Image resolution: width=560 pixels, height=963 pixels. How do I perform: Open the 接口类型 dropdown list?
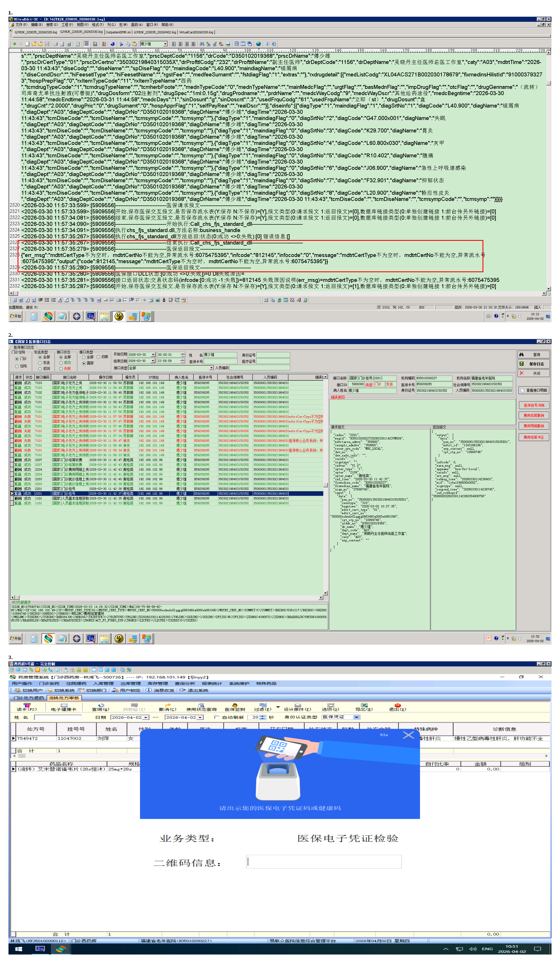(211, 368)
